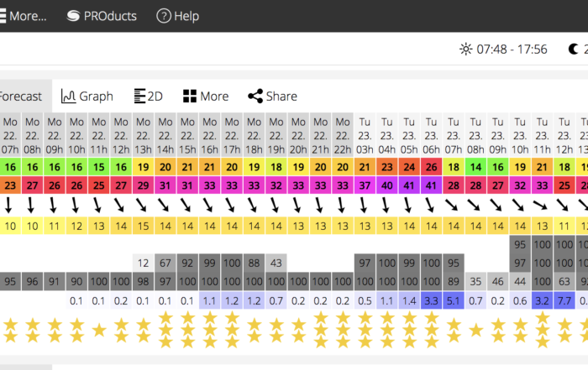Viewport: 588px width, 370px height.
Task: Open the Help menu text
Action: point(186,16)
